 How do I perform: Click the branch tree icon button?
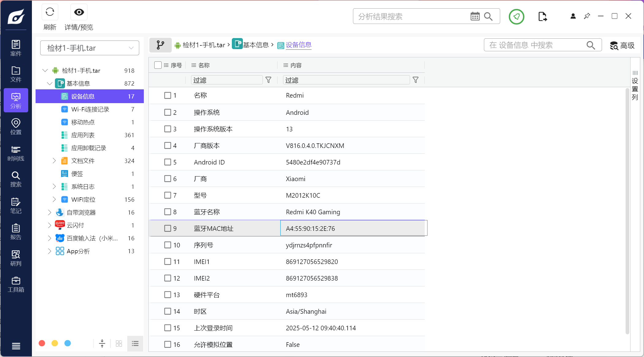coord(160,45)
